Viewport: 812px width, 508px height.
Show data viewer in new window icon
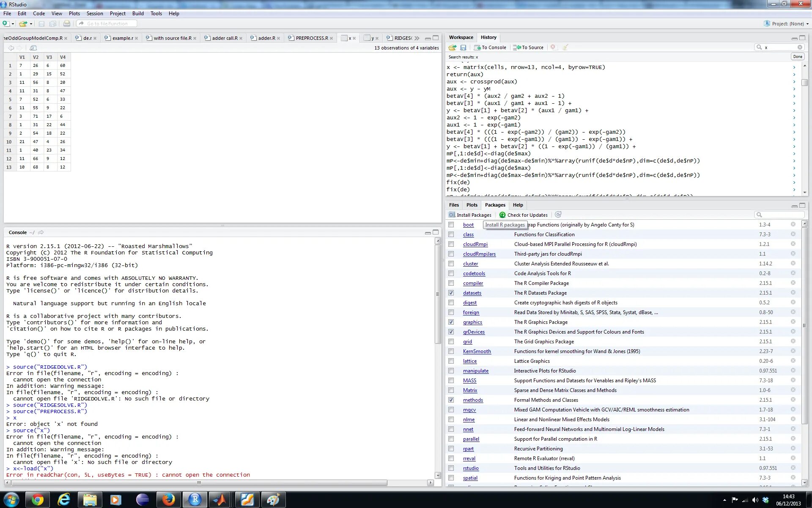tap(33, 48)
